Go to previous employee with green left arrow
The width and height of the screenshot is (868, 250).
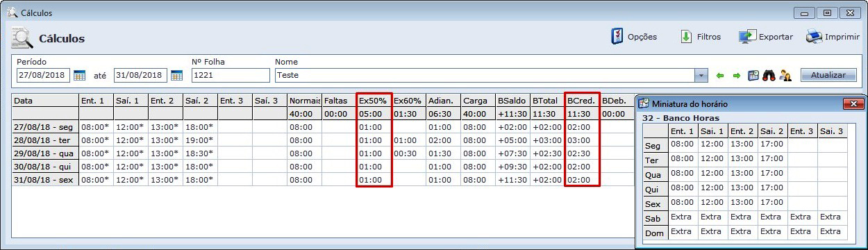(x=721, y=75)
